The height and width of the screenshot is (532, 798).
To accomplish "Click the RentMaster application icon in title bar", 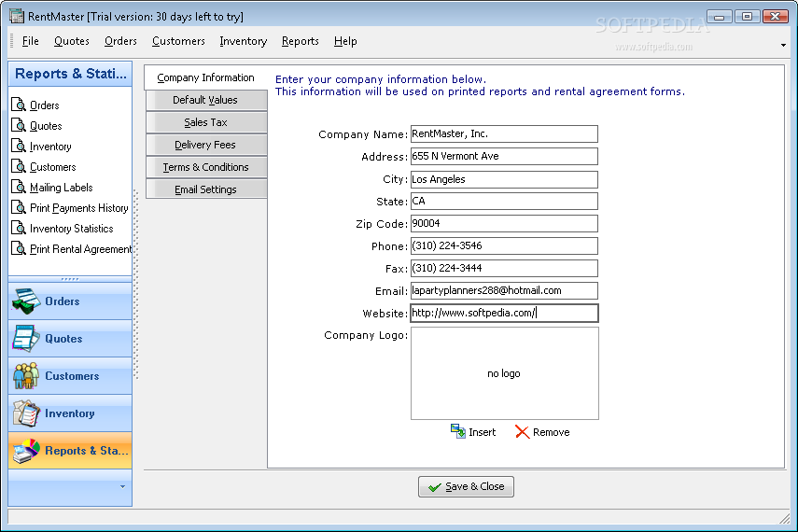I will (17, 16).
